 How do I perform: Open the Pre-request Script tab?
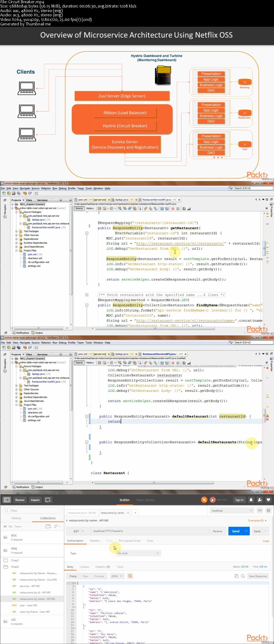click(x=130, y=541)
